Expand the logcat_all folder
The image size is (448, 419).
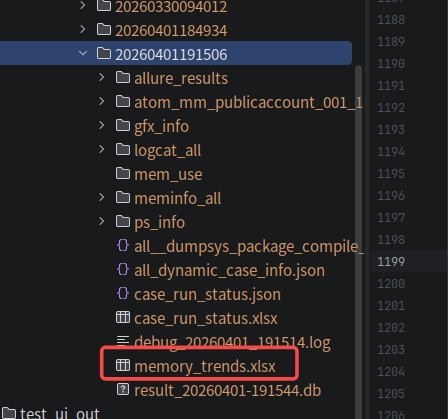(x=102, y=149)
